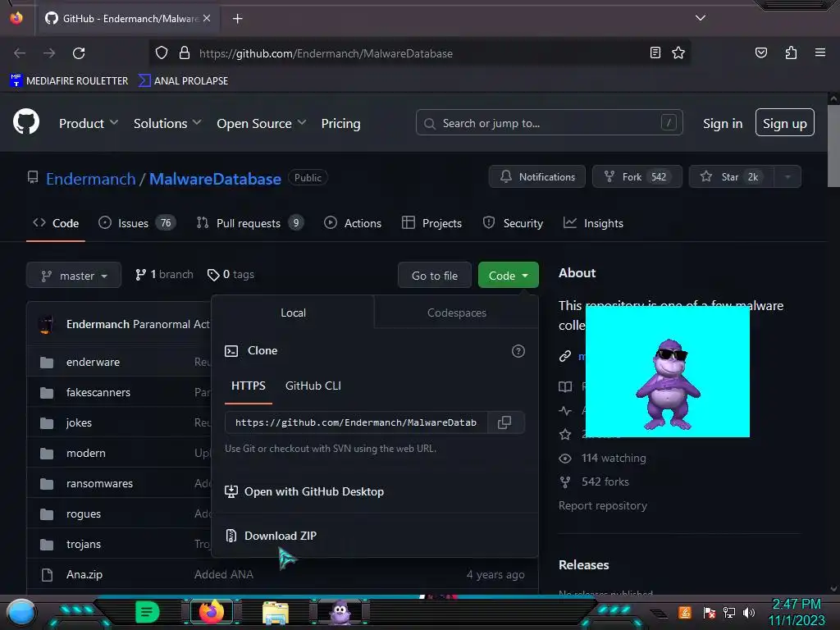
Task: Toggle reader view icon in address bar
Action: [x=655, y=52]
